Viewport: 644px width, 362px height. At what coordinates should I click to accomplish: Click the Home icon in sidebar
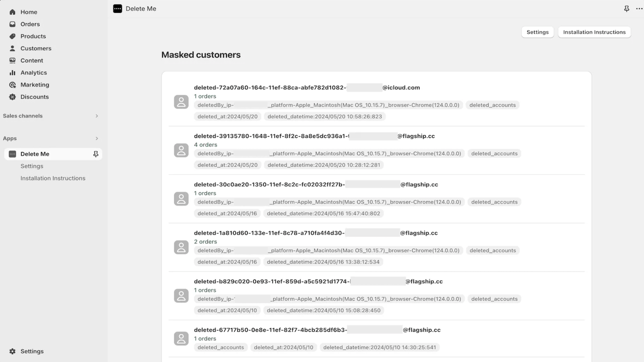12,12
